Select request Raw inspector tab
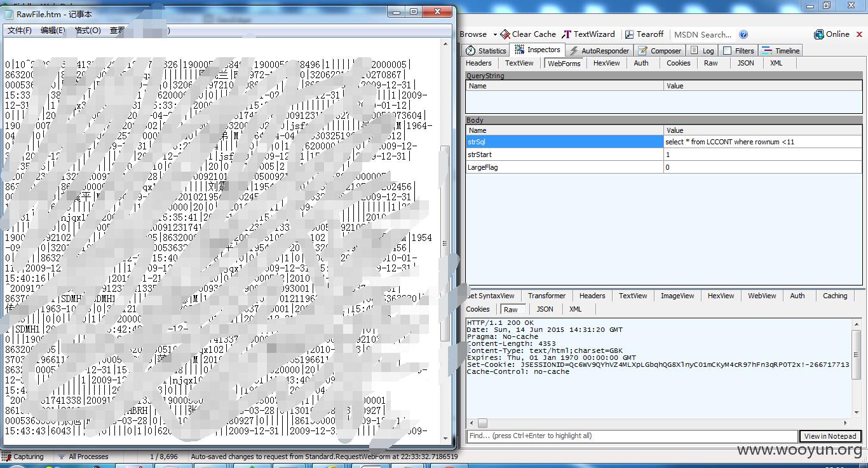The width and height of the screenshot is (868, 468). coord(710,63)
